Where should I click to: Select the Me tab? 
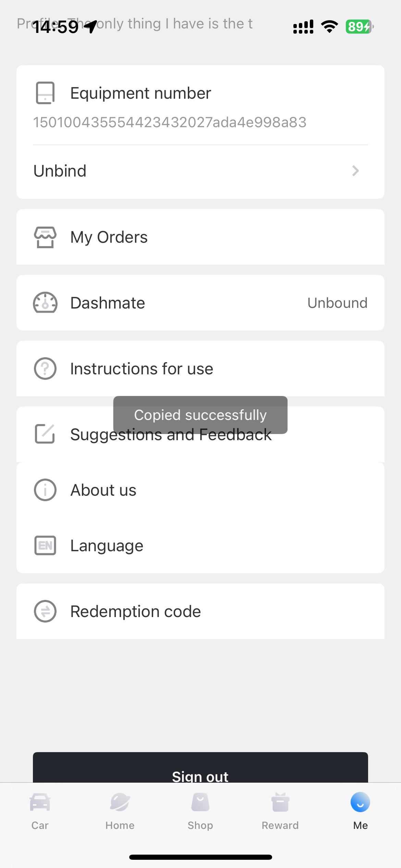point(360,811)
